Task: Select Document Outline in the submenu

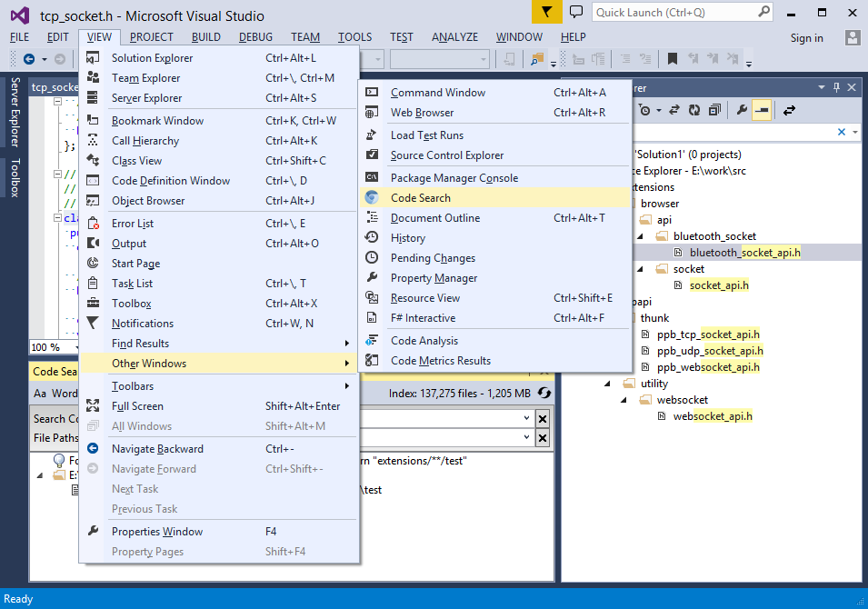Action: pos(495,217)
